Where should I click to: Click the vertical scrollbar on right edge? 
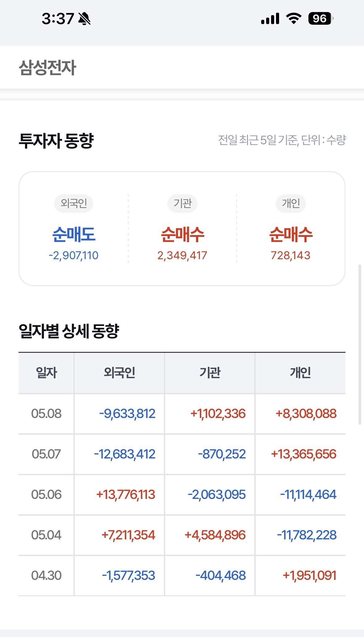tap(360, 344)
